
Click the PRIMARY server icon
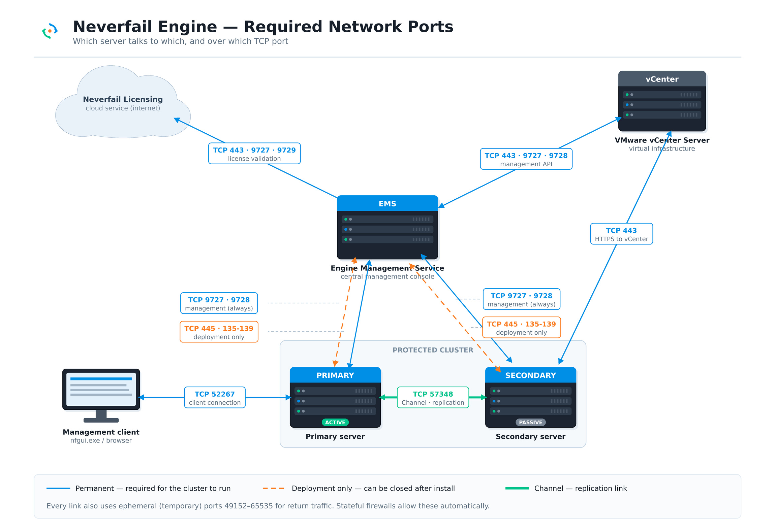tap(335, 397)
